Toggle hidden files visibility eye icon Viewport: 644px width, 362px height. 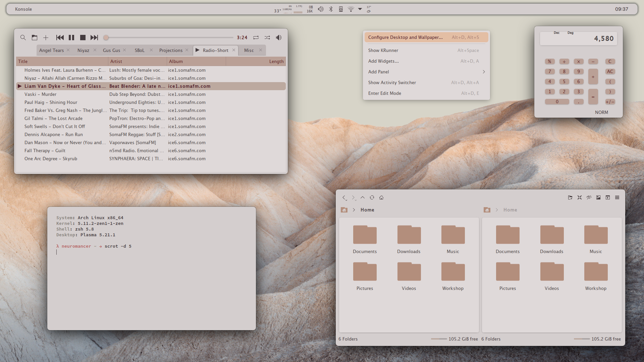[x=589, y=197]
